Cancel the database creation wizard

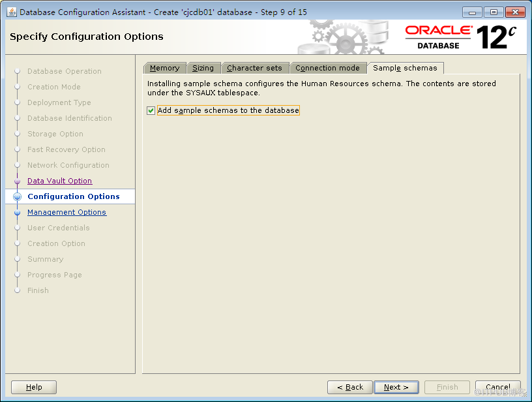coord(497,387)
